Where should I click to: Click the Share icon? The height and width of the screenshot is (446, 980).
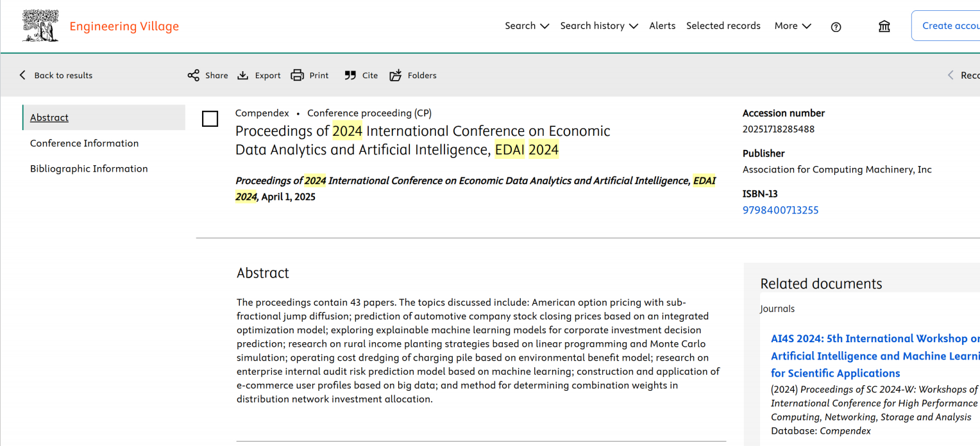193,76
